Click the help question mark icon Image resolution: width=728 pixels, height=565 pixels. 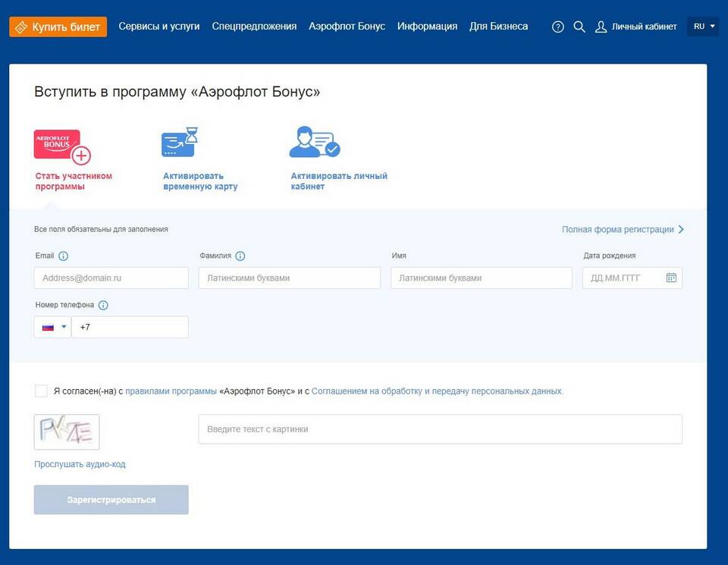click(x=557, y=27)
